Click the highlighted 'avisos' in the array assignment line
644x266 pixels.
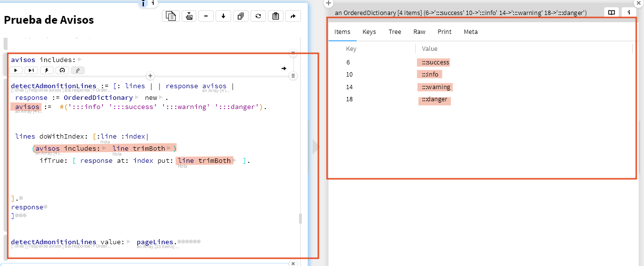click(27, 107)
